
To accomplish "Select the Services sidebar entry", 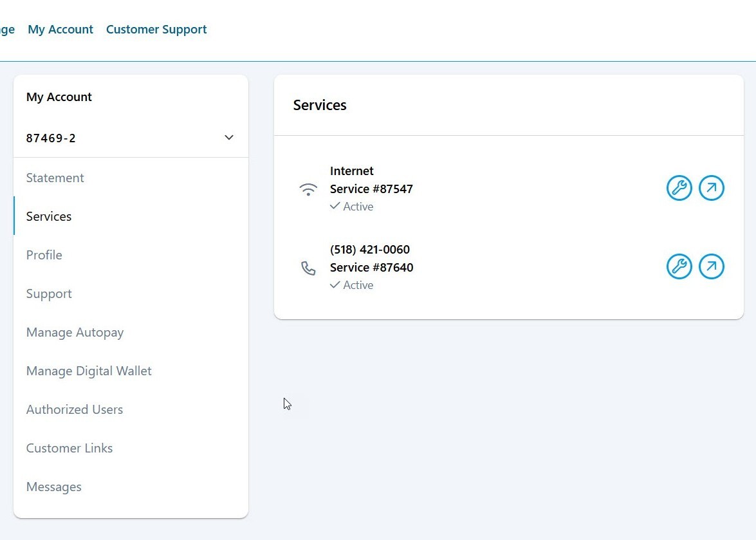I will [48, 216].
